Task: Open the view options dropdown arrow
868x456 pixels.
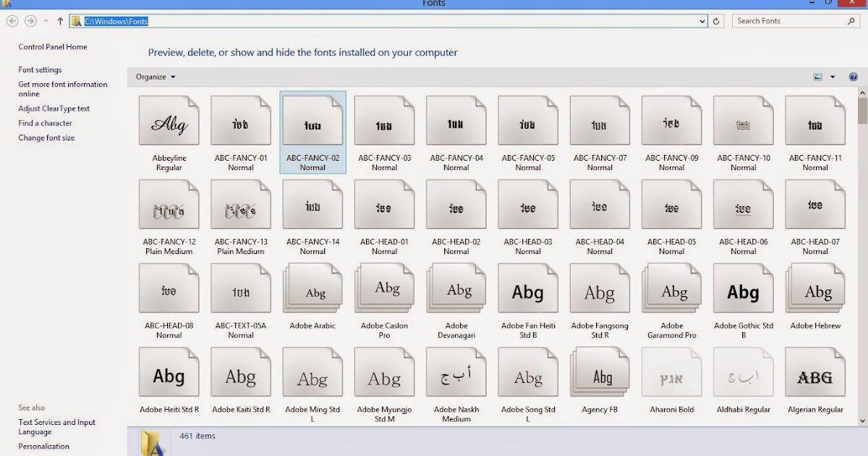Action: coord(833,77)
